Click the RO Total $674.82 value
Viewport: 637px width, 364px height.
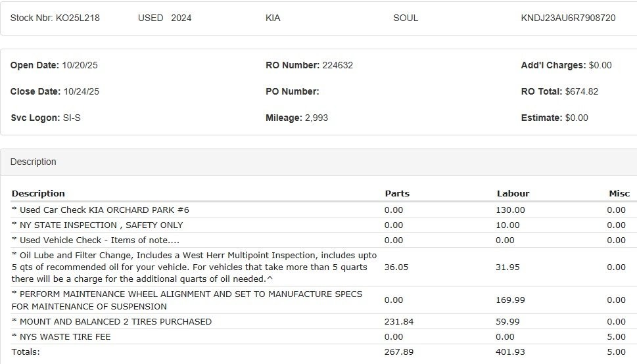581,91
